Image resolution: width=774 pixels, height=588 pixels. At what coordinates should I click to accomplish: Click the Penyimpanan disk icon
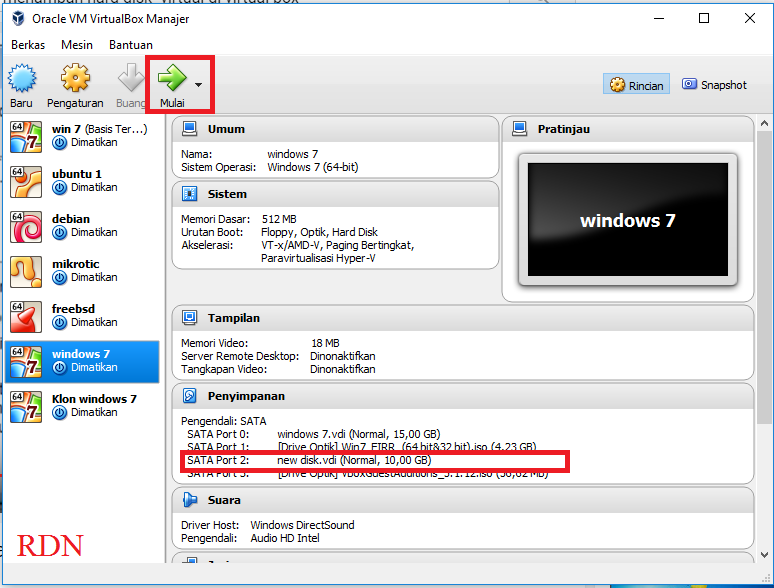tap(189, 396)
